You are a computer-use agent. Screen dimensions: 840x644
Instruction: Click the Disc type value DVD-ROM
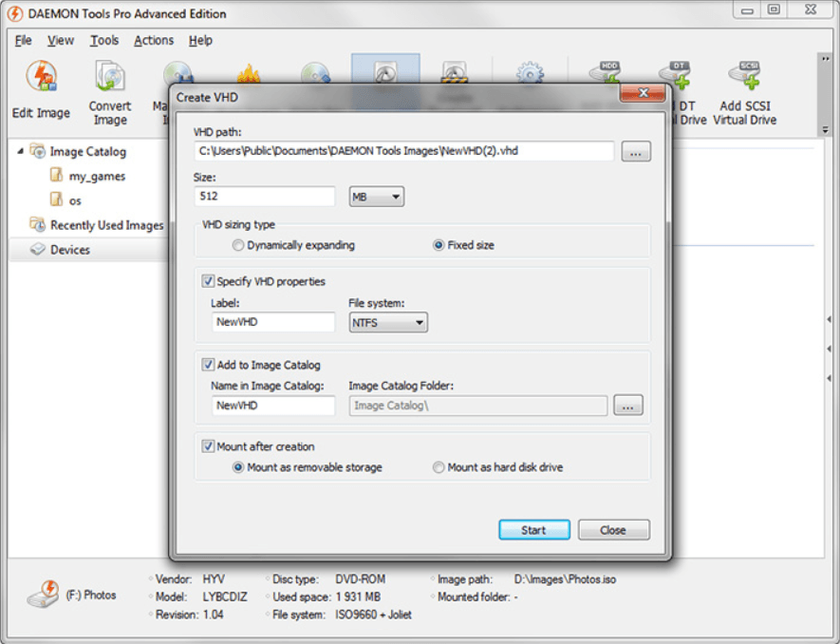(360, 579)
